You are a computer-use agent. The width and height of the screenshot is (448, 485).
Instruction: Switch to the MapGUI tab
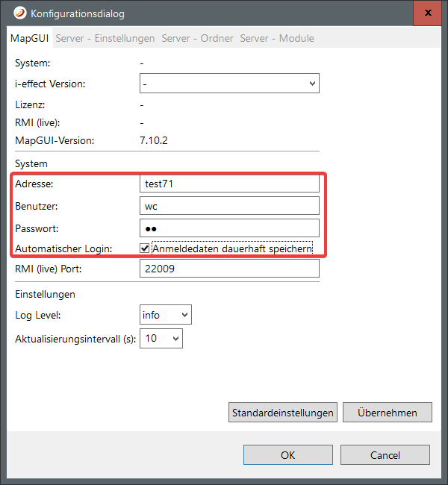click(30, 38)
